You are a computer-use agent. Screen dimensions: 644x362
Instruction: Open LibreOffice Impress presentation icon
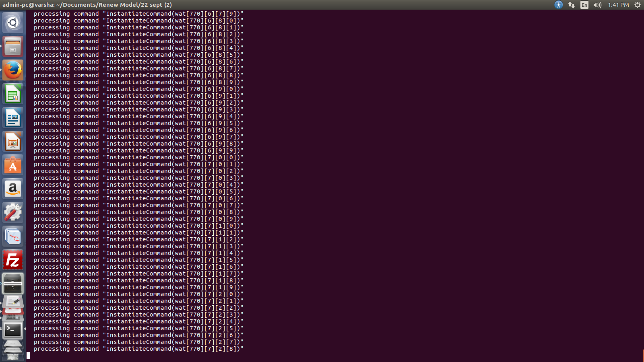(x=13, y=141)
